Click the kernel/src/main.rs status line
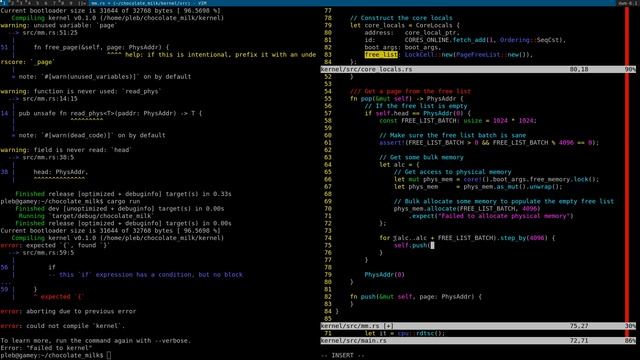640x360 pixels. point(478,340)
